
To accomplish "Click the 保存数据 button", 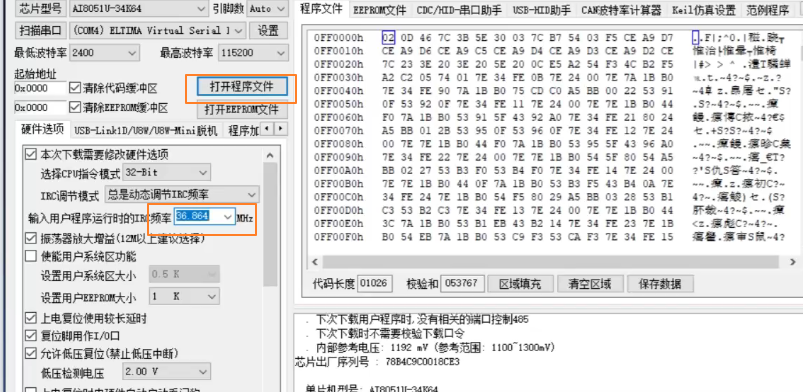I will point(660,283).
